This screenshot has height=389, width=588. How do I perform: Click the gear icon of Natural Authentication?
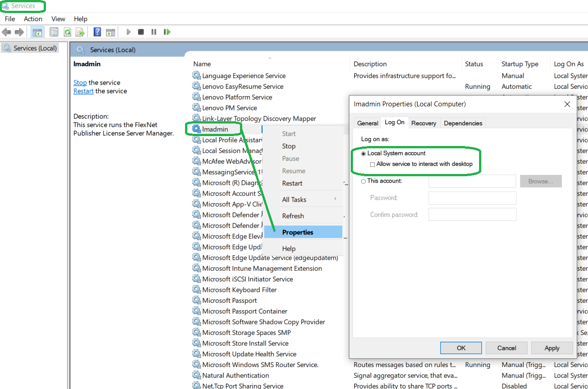pyautogui.click(x=197, y=375)
